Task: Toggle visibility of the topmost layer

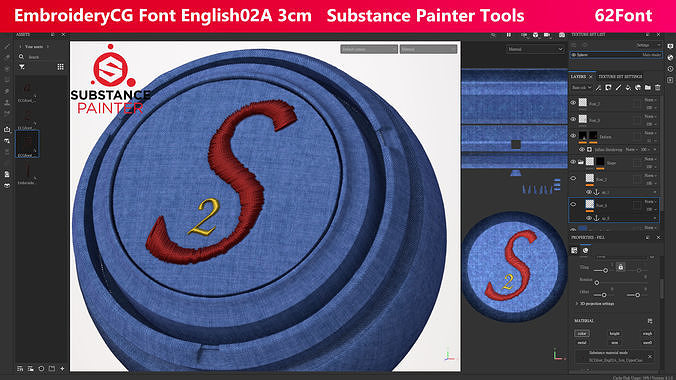Action: point(573,103)
